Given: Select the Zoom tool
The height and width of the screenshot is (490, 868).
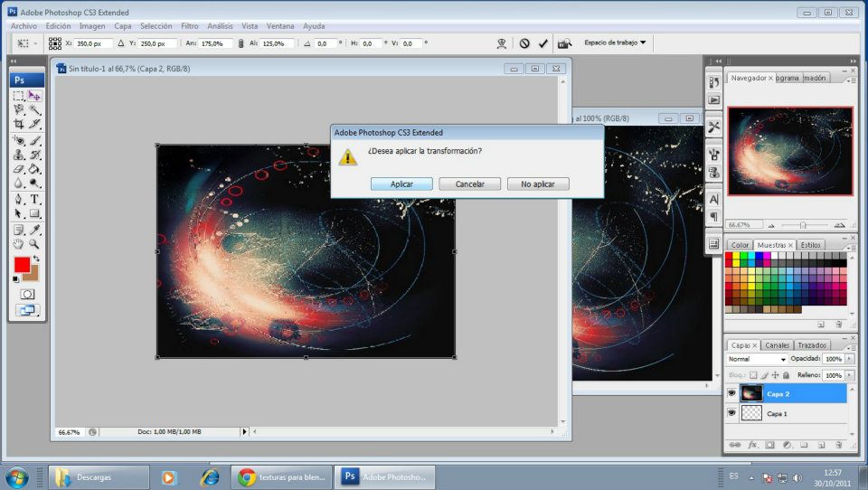Looking at the screenshot, I should coord(34,243).
